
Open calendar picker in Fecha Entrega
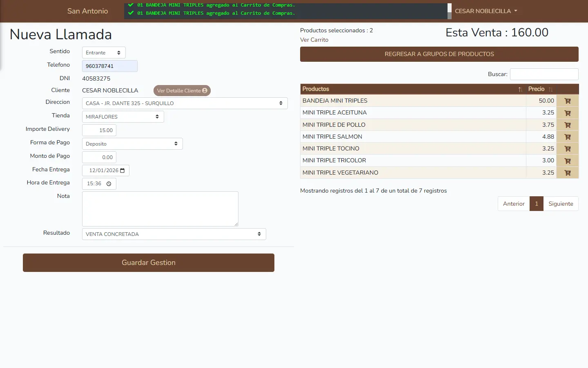(x=122, y=171)
